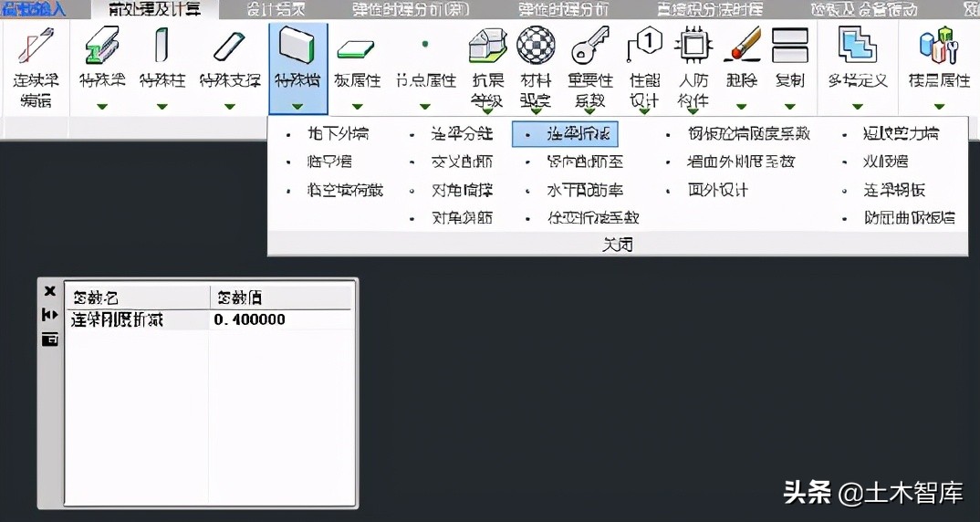Open the 前处理及计算 ribbon tab
This screenshot has height=522, width=980.
155,10
